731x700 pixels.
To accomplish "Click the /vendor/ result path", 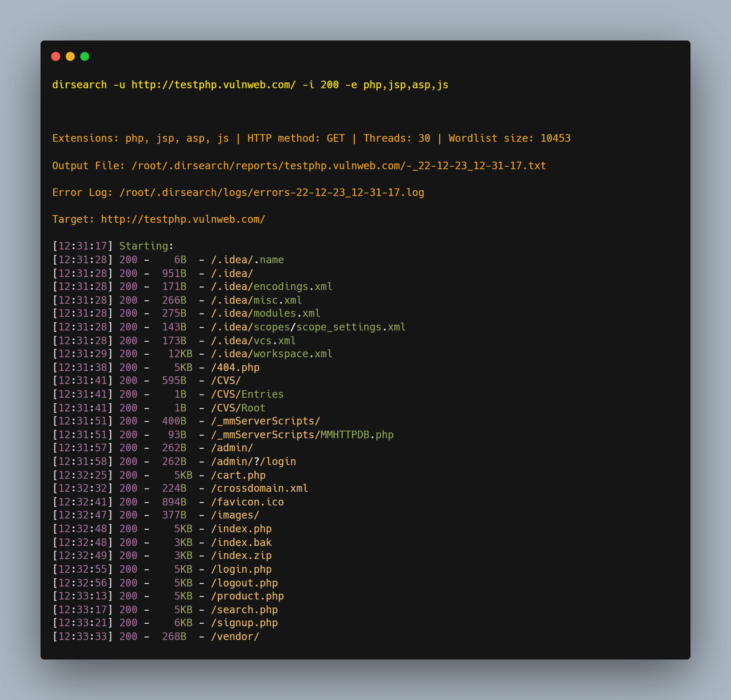I will coord(235,636).
